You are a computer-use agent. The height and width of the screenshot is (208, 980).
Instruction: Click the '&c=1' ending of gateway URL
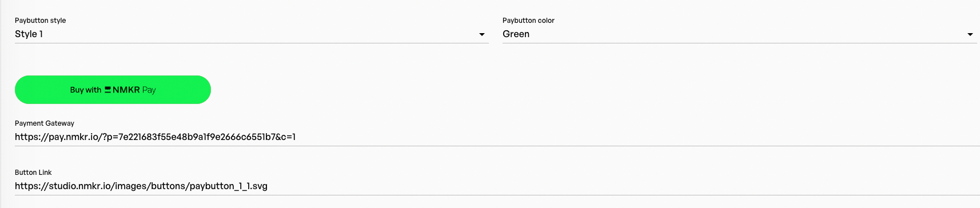pyautogui.click(x=286, y=137)
